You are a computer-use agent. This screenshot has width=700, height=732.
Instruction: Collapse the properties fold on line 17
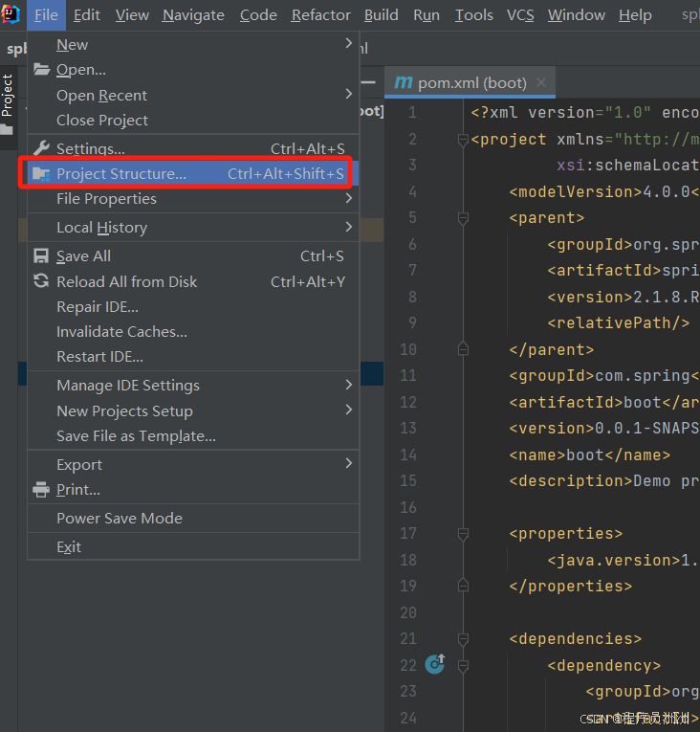463,534
